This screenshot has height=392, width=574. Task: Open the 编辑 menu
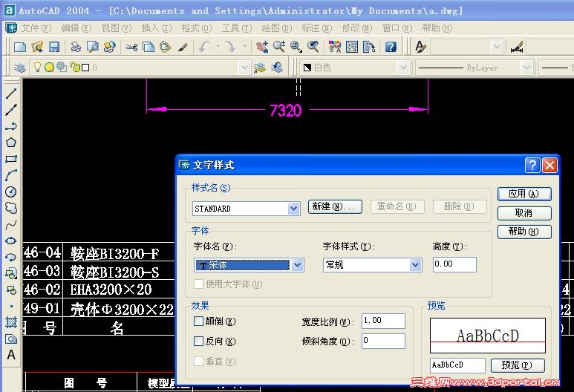click(x=76, y=28)
